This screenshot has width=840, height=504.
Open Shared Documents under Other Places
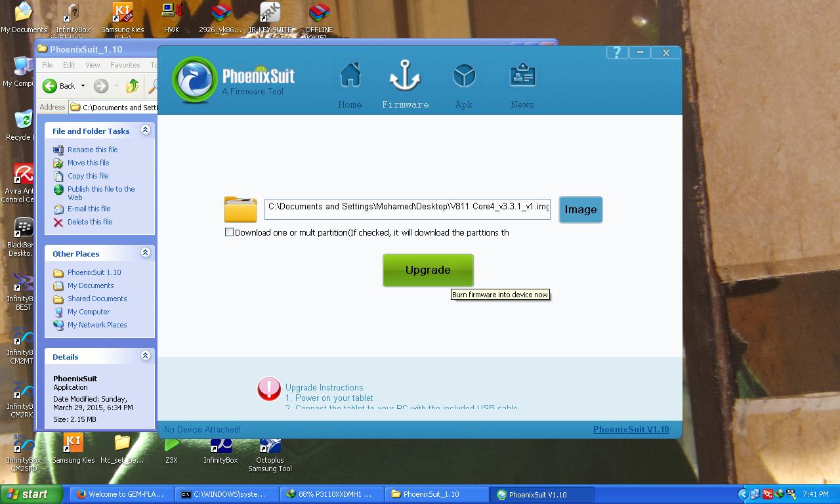[97, 299]
